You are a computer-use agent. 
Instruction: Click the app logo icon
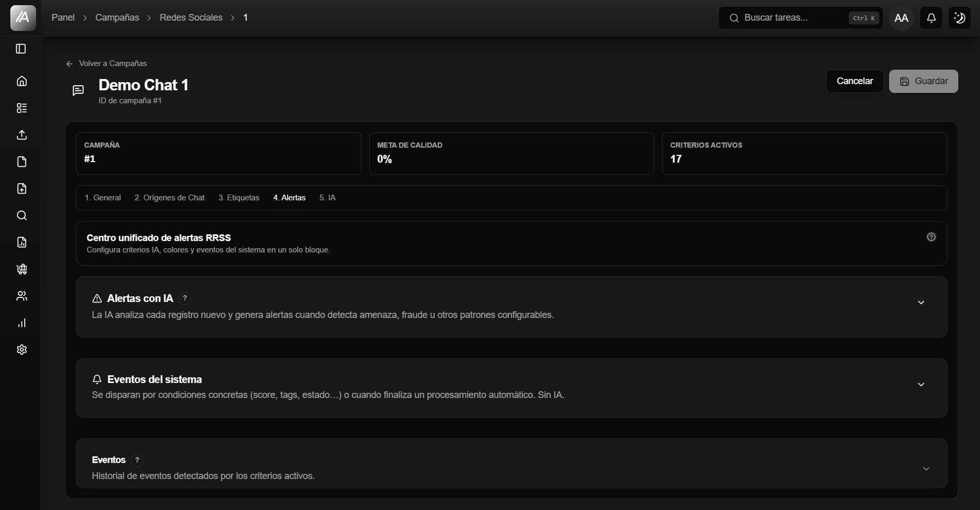coord(23,18)
